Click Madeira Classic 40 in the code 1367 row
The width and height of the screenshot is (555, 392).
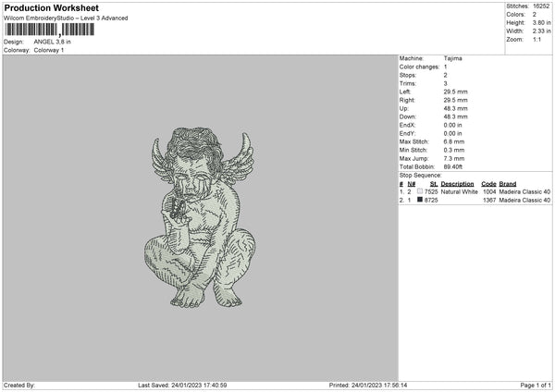(x=524, y=201)
